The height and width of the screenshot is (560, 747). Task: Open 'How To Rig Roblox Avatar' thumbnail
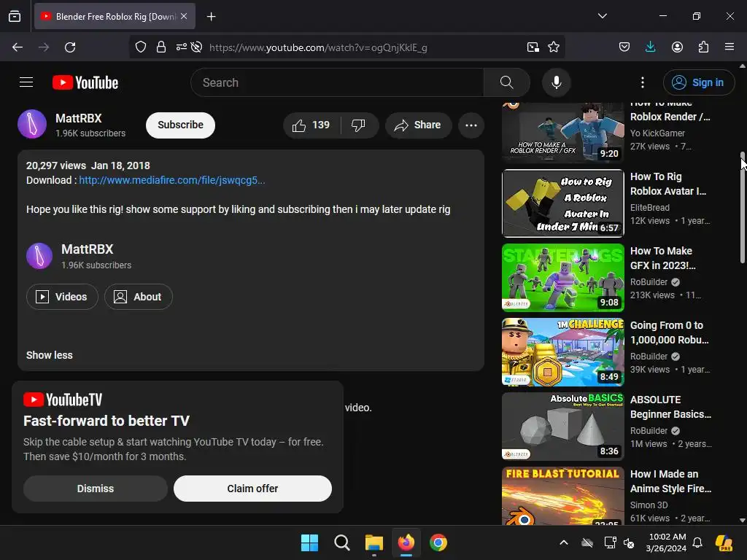pyautogui.click(x=562, y=203)
